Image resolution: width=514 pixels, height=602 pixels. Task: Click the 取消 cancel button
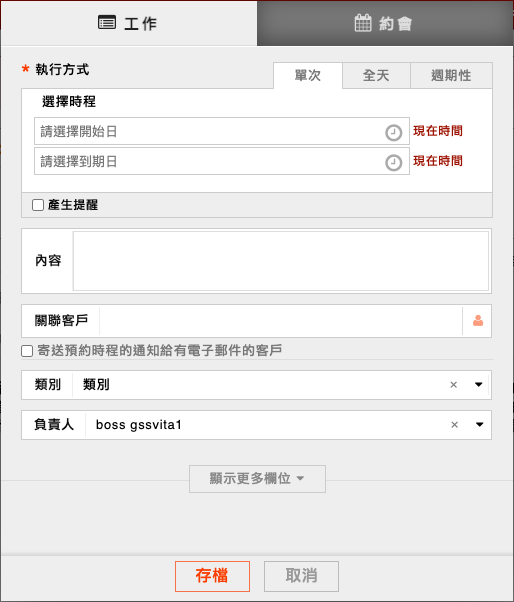coord(301,576)
